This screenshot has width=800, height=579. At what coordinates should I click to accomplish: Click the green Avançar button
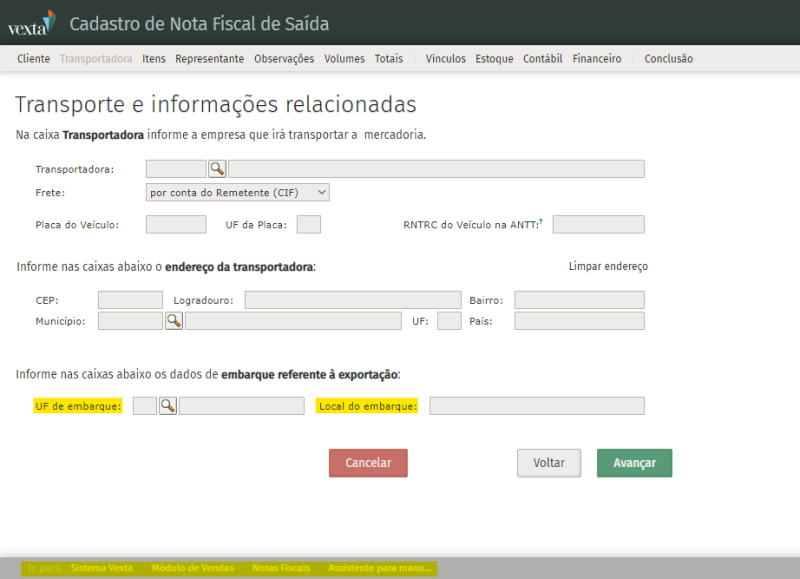coord(634,463)
